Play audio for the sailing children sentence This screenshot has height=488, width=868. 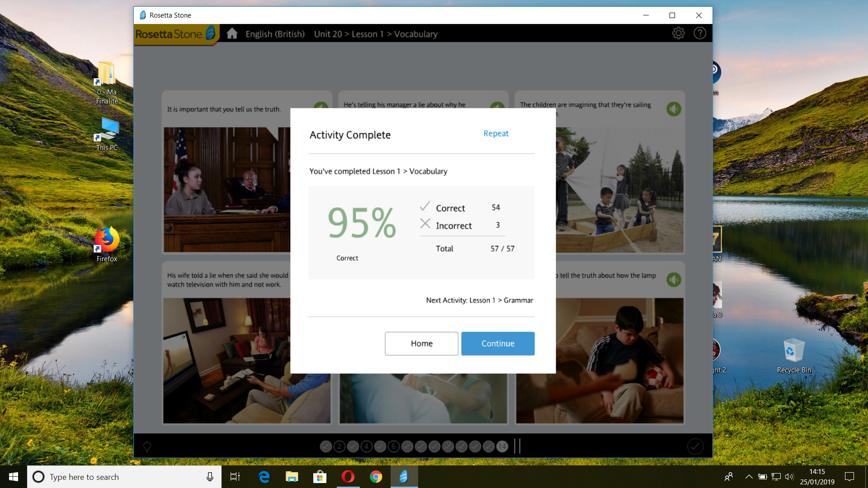pyautogui.click(x=674, y=109)
